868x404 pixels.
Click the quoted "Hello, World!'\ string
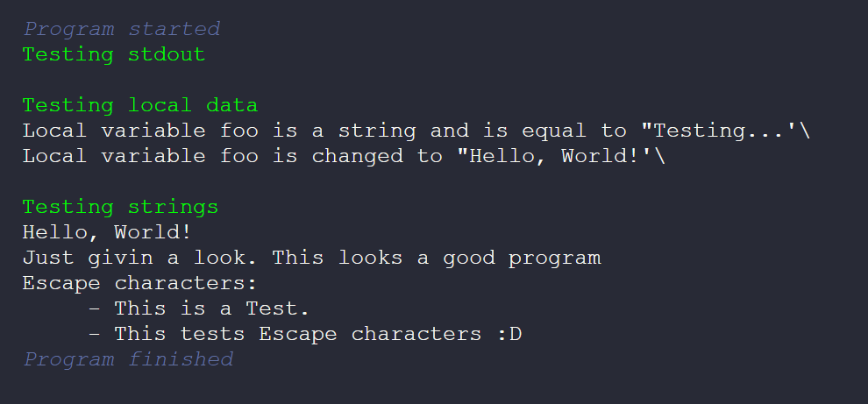(561, 157)
